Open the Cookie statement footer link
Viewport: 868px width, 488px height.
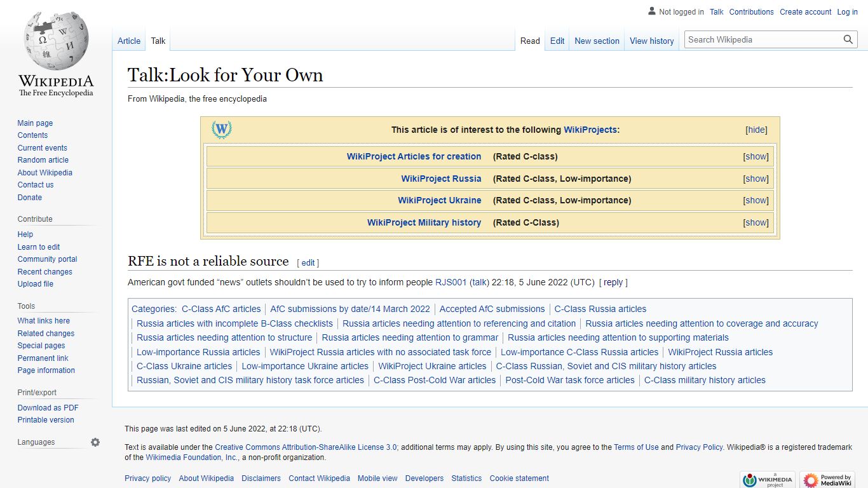(519, 478)
